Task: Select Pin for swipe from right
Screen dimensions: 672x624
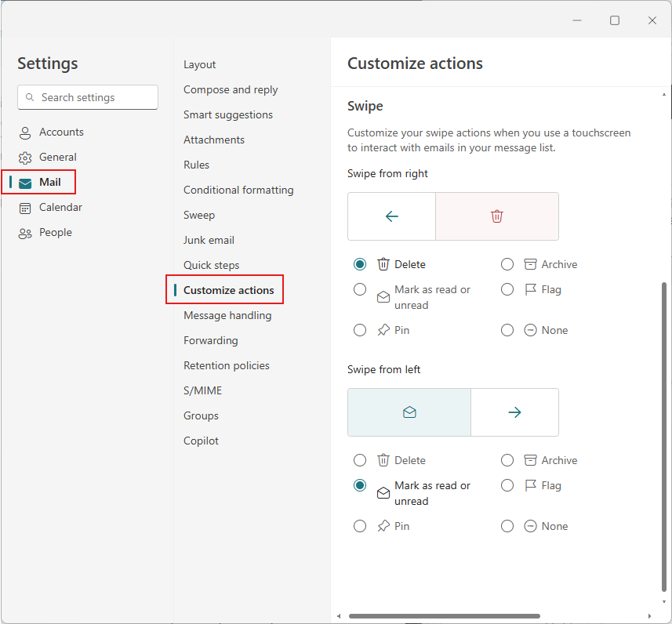Action: click(360, 330)
